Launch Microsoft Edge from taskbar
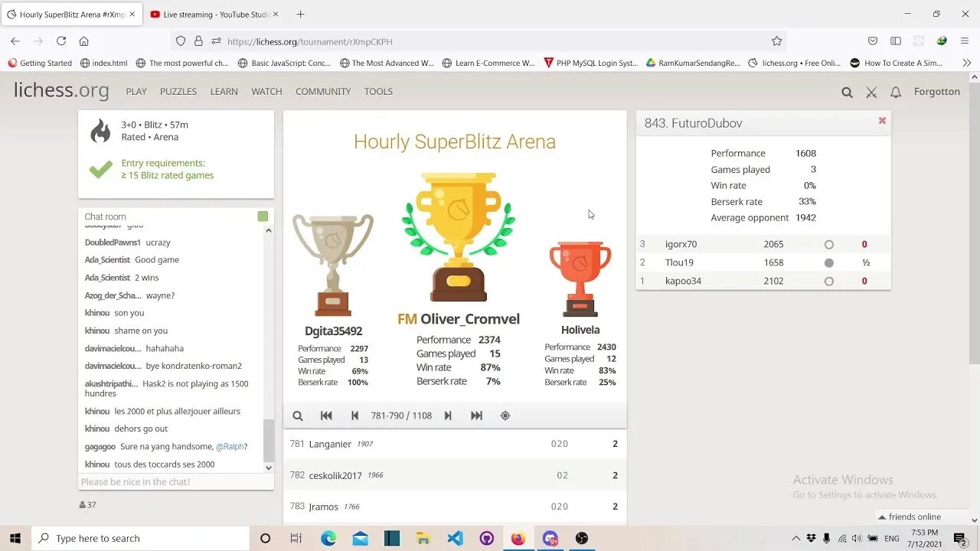The width and height of the screenshot is (980, 551). click(328, 538)
